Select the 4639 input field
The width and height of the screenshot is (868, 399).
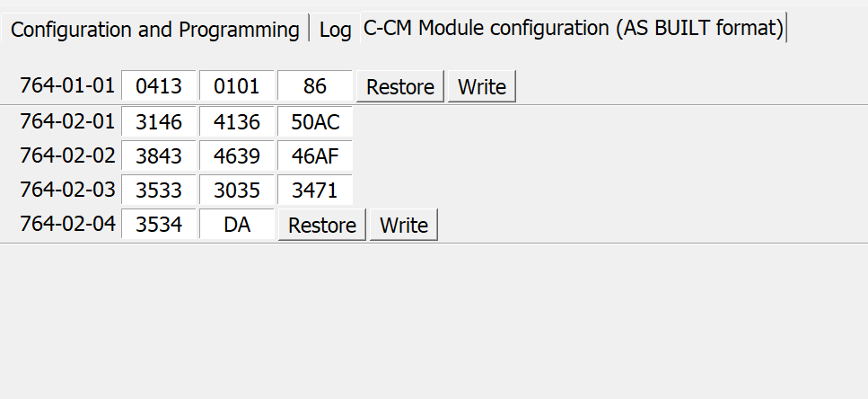pyautogui.click(x=237, y=155)
